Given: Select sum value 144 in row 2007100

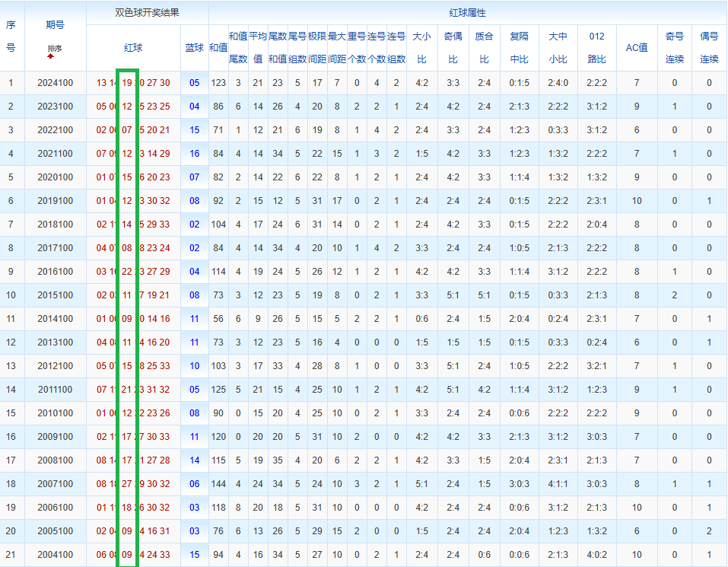Looking at the screenshot, I should click(x=218, y=484).
